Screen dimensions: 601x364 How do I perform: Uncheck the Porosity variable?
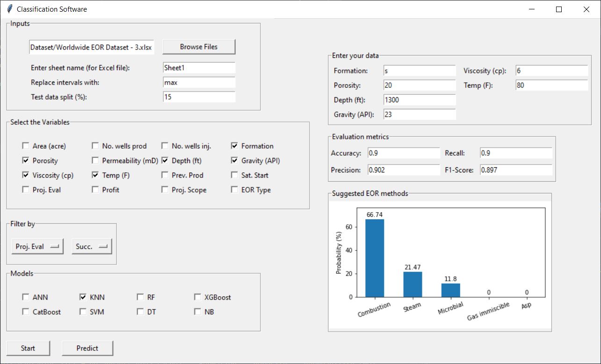point(26,161)
